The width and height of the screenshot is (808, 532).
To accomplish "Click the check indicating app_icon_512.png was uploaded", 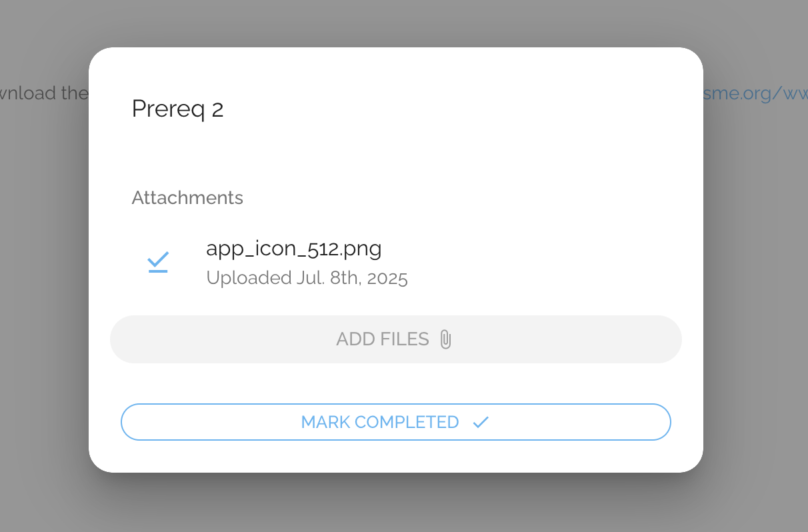I will point(158,261).
